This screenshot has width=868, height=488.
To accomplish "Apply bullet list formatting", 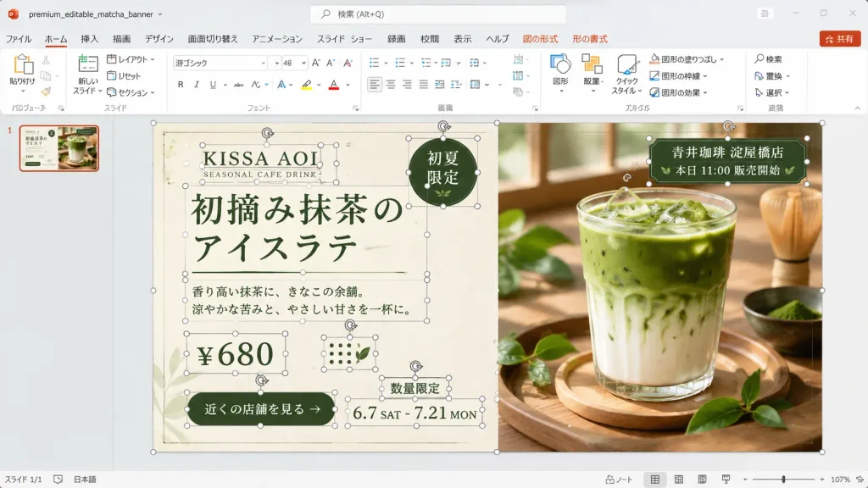I will pyautogui.click(x=374, y=63).
